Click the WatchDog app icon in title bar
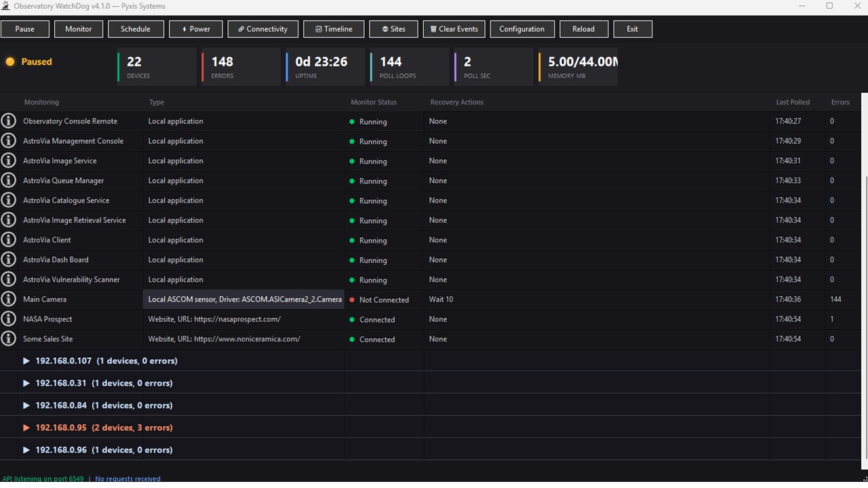 [5, 6]
